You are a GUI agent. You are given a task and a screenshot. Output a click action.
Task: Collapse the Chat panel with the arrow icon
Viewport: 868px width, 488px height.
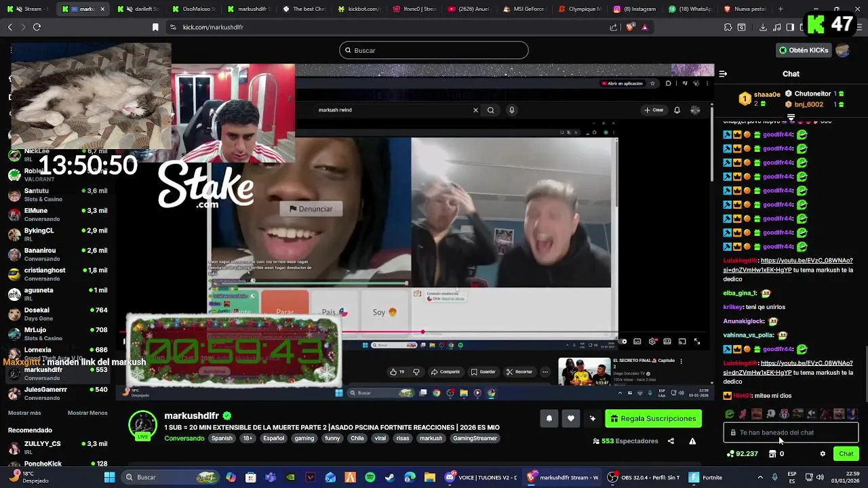pyautogui.click(x=723, y=74)
